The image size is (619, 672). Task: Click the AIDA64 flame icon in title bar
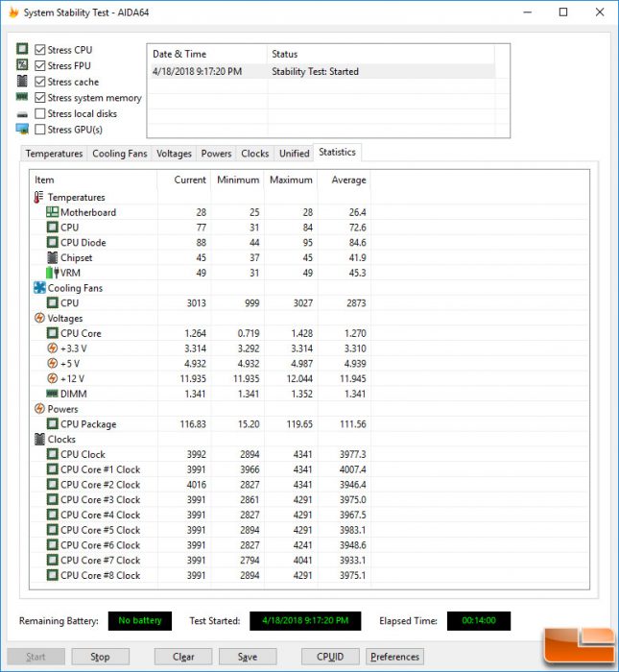[x=13, y=12]
